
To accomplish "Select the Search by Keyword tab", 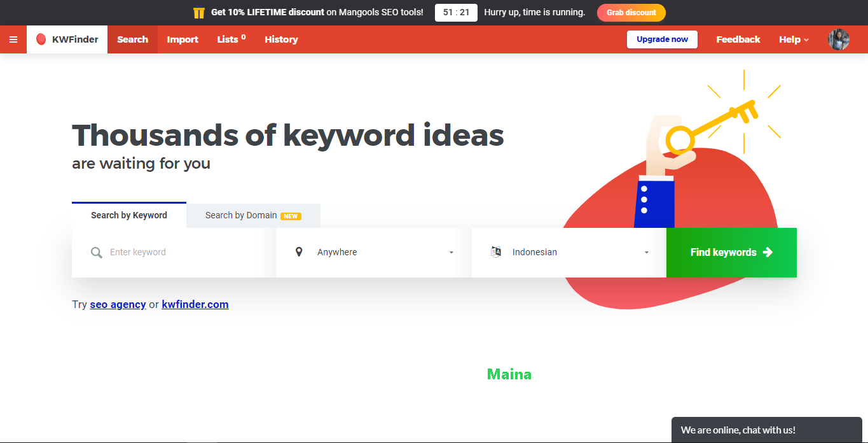I will point(129,215).
